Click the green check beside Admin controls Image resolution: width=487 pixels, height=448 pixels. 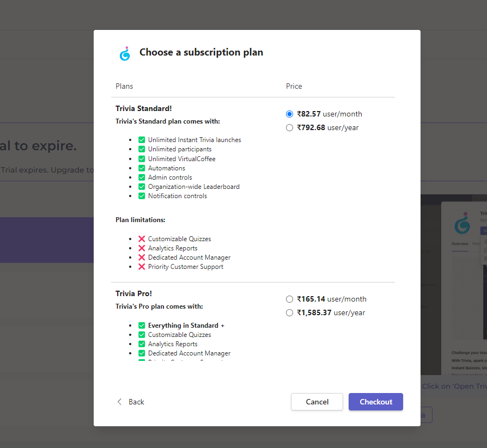[x=142, y=177]
